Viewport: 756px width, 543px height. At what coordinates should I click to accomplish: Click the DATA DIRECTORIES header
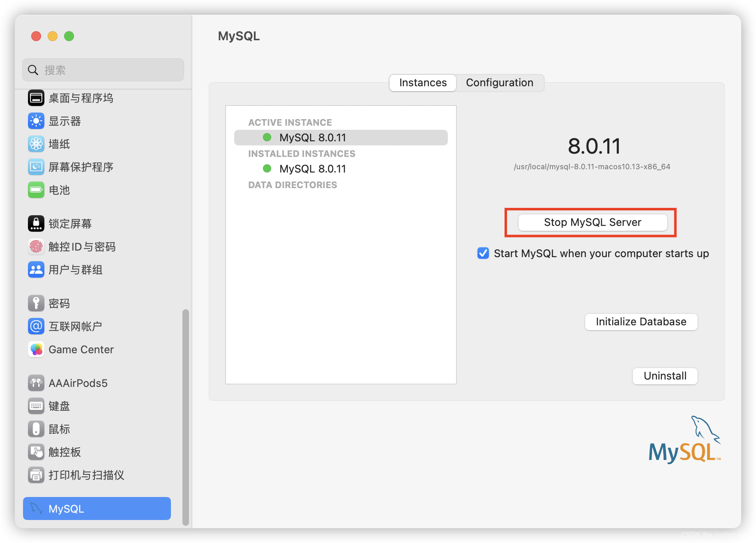293,185
